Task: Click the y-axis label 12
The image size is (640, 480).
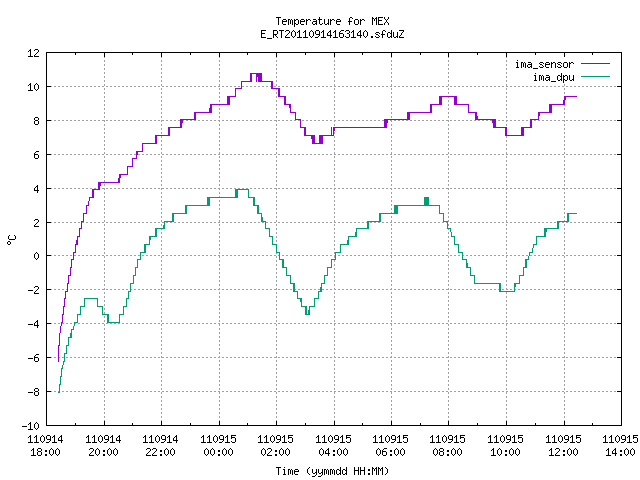Action: [33, 53]
